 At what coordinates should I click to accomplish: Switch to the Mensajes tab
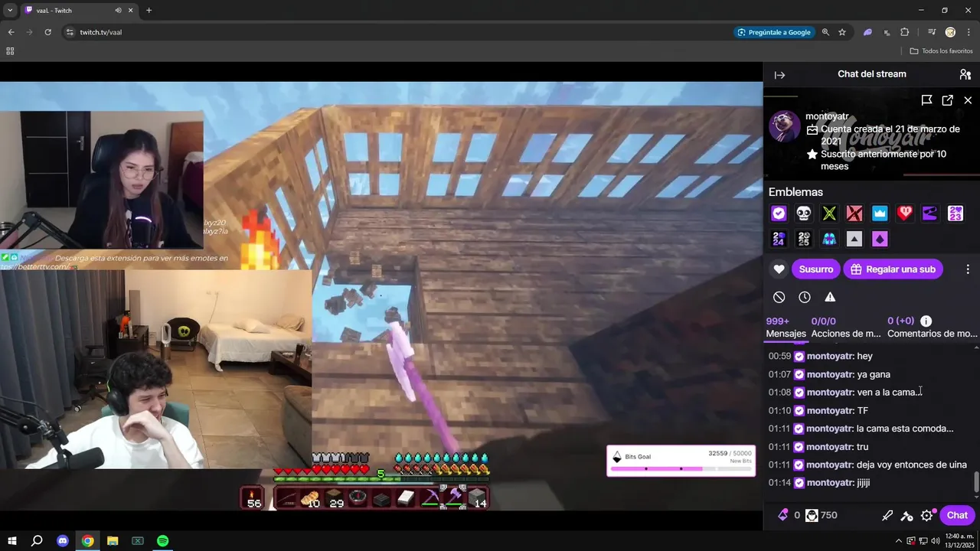point(786,328)
